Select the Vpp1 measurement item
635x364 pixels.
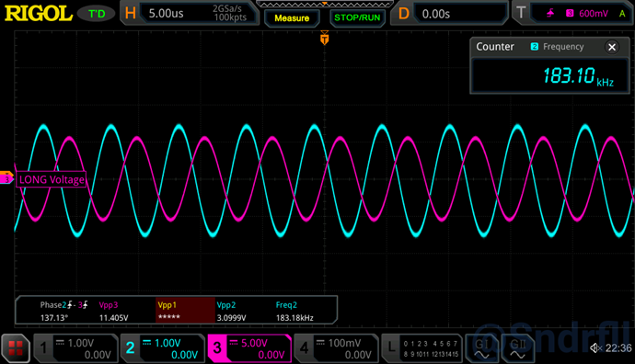point(185,311)
